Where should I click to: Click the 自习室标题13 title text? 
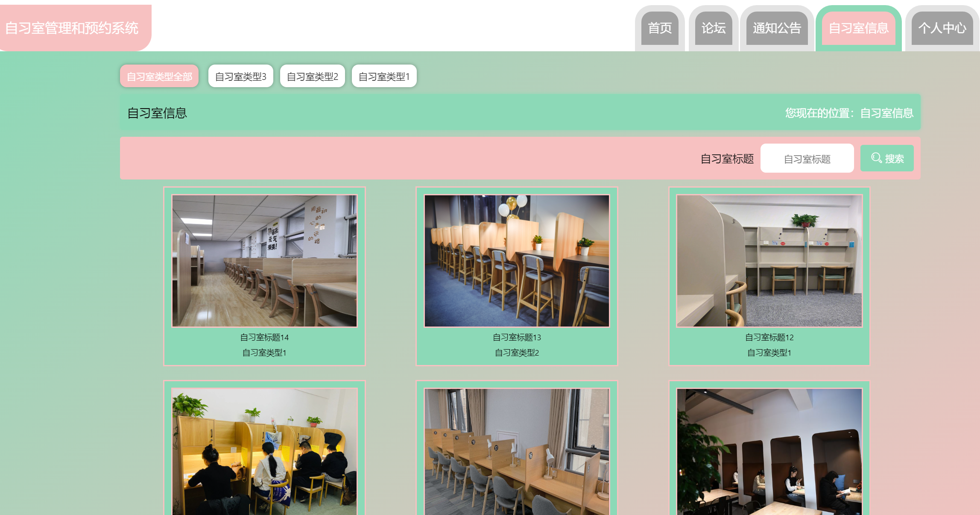pos(517,337)
